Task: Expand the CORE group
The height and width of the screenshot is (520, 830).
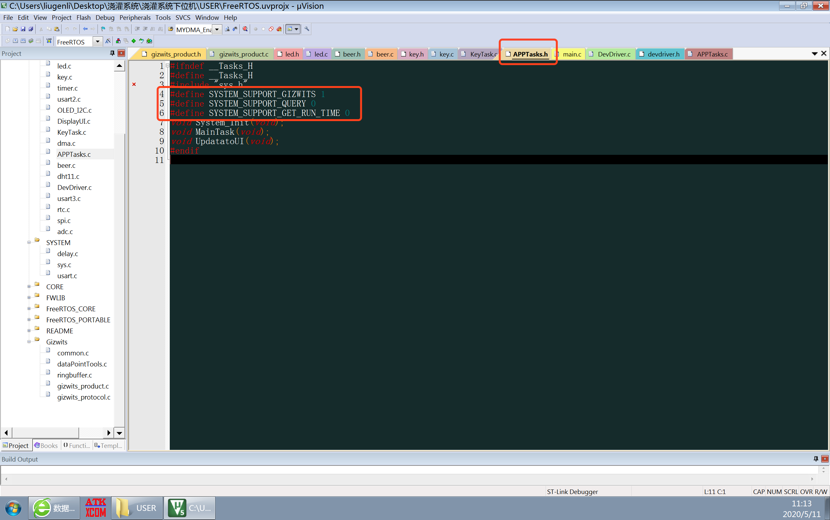Action: [29, 286]
